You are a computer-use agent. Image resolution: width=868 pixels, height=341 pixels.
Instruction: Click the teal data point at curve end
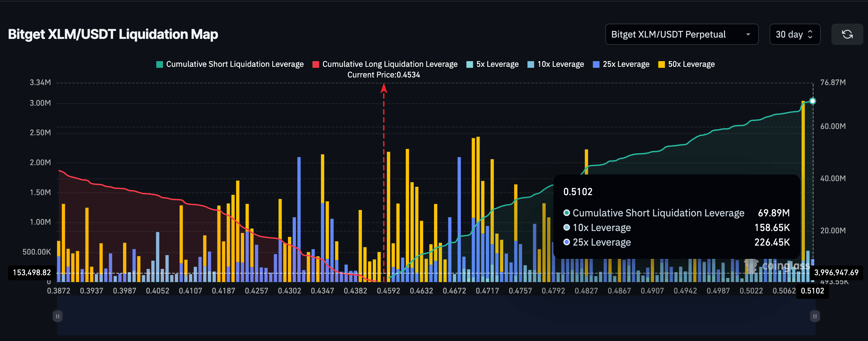point(813,101)
